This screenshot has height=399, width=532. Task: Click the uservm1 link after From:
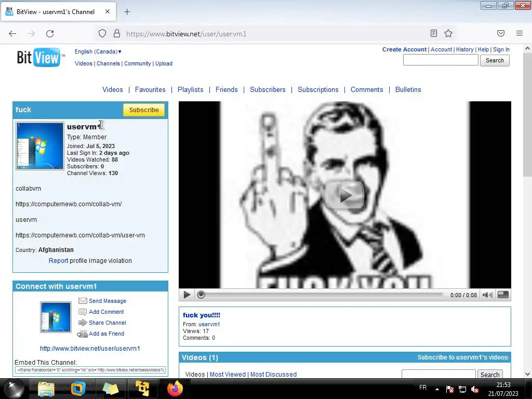(209, 324)
